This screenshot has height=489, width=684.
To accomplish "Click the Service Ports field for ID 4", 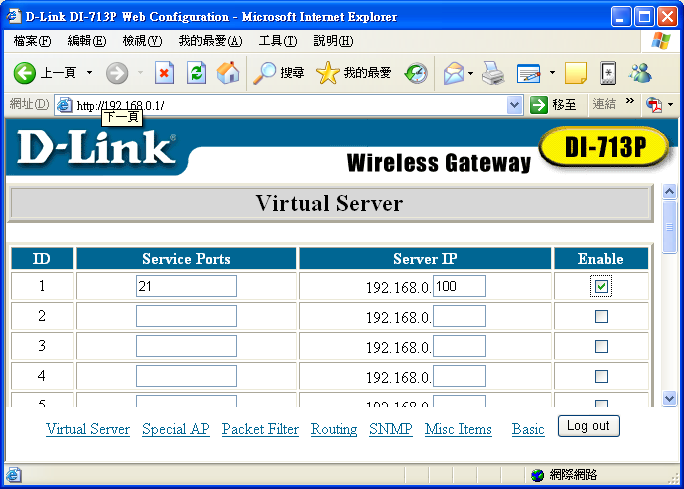I will (186, 376).
